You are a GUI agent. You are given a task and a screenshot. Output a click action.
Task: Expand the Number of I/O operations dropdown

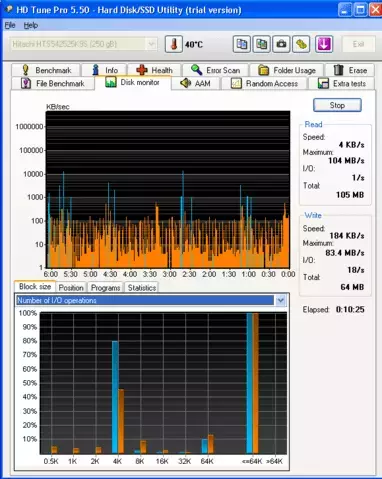[280, 300]
